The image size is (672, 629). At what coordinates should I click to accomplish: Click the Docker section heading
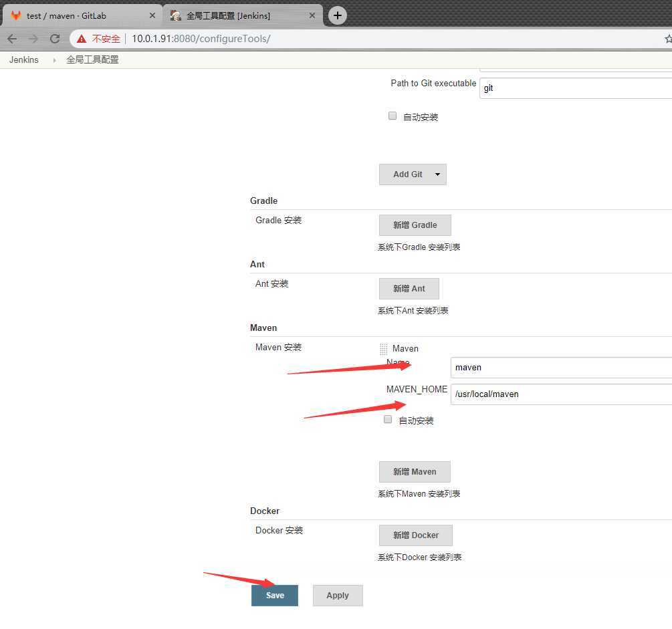[x=264, y=511]
